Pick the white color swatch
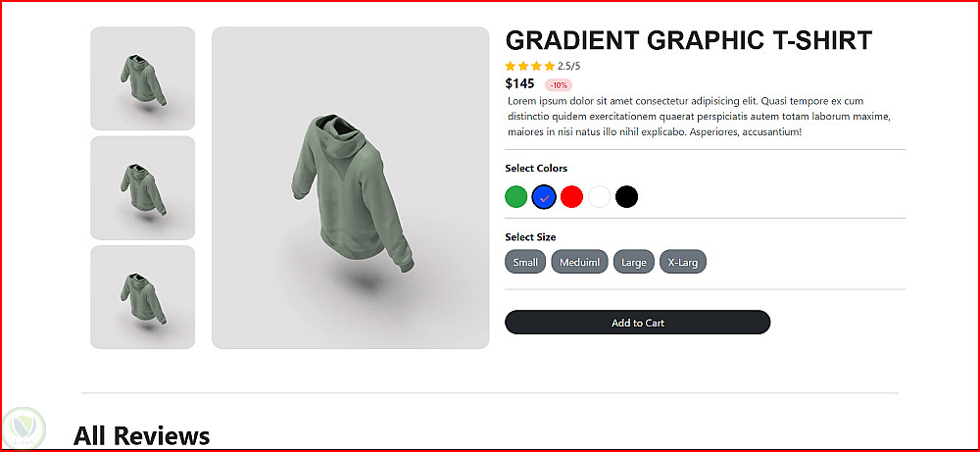 click(x=600, y=197)
